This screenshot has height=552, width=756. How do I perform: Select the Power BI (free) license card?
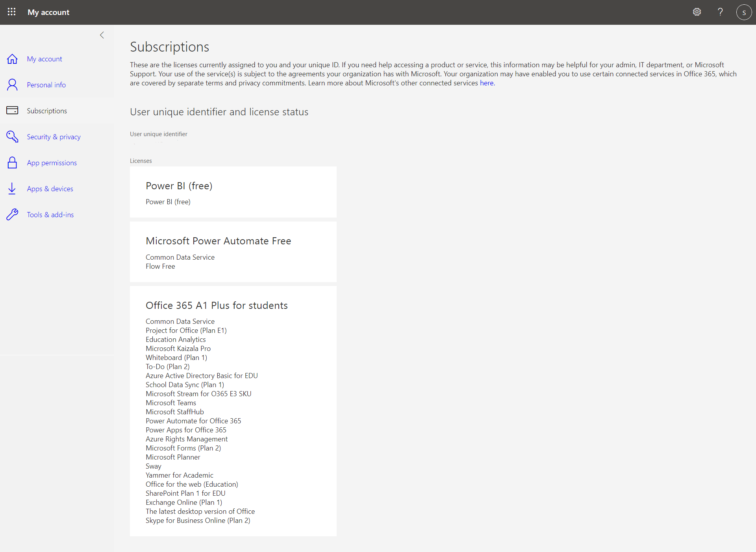tap(233, 192)
